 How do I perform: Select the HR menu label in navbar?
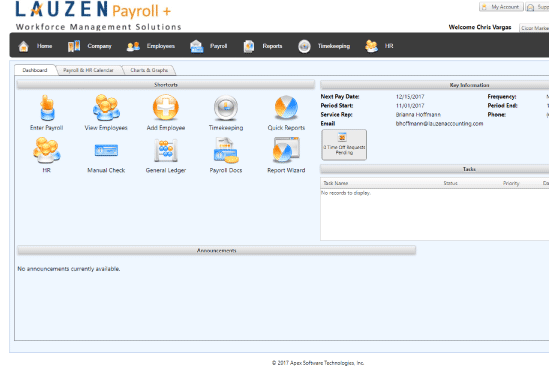click(x=389, y=46)
